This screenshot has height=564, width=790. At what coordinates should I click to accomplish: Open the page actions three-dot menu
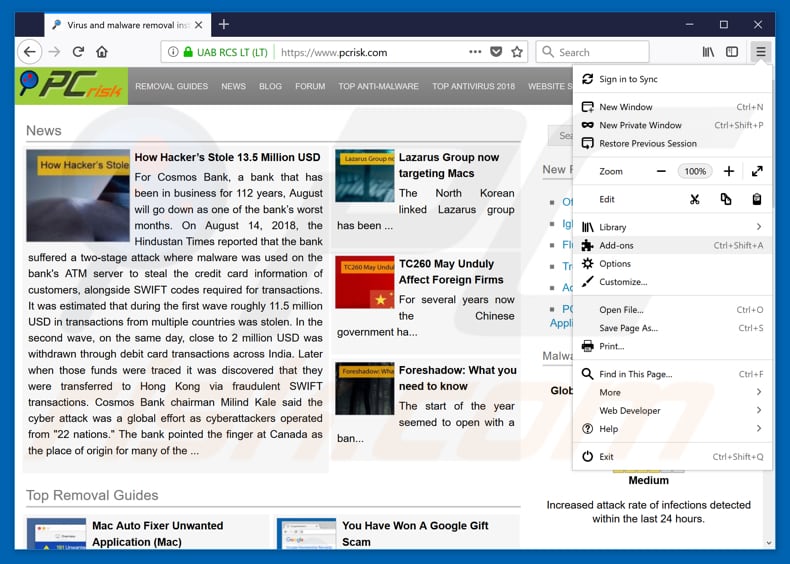[x=475, y=52]
